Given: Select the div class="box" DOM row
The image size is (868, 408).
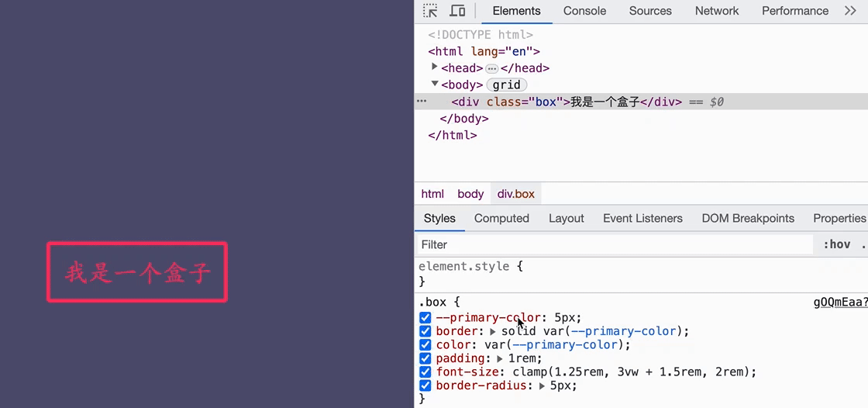Looking at the screenshot, I should click(641, 102).
